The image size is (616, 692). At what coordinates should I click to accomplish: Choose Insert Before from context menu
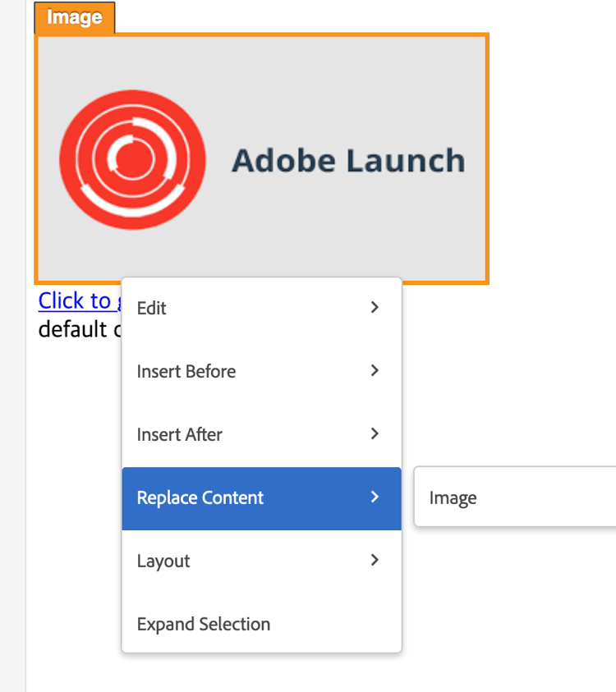pyautogui.click(x=186, y=371)
